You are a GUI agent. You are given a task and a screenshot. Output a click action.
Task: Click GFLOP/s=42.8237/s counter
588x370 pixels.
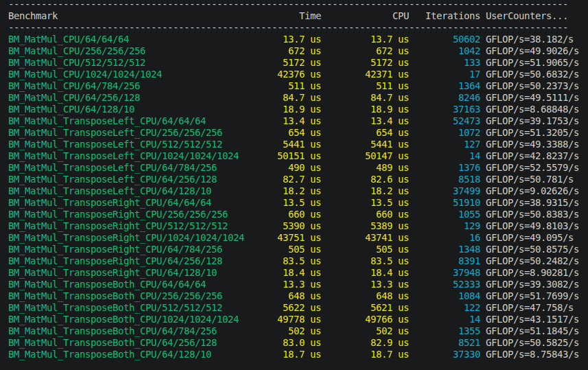click(x=532, y=156)
